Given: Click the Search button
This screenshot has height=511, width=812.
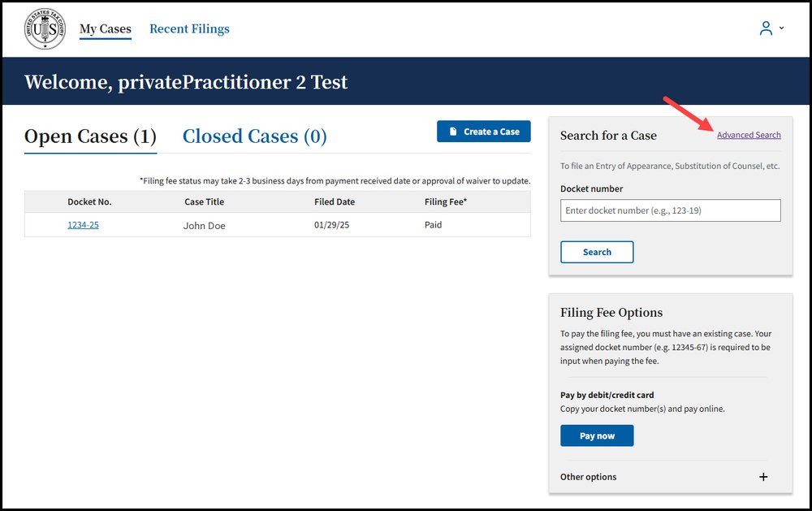Looking at the screenshot, I should click(597, 252).
